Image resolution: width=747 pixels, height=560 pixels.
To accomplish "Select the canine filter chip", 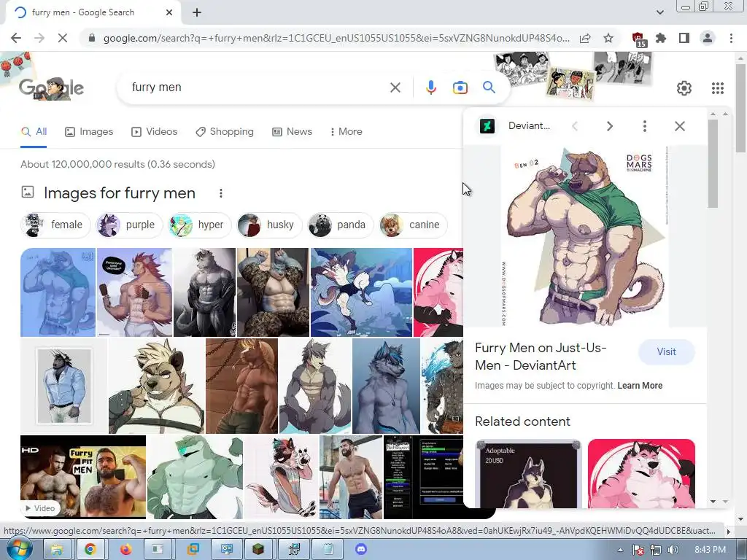I will coord(413,225).
